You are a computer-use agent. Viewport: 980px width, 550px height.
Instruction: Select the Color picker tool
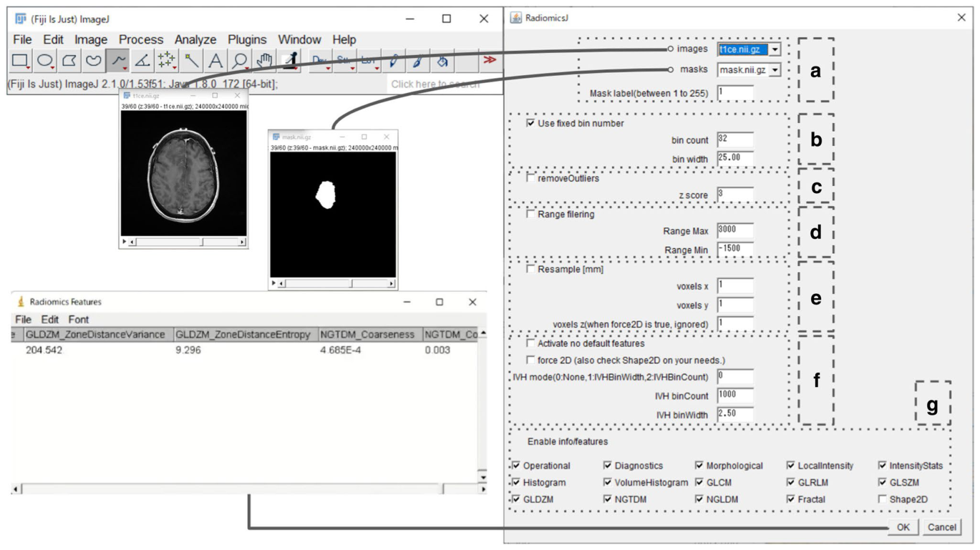click(x=289, y=61)
